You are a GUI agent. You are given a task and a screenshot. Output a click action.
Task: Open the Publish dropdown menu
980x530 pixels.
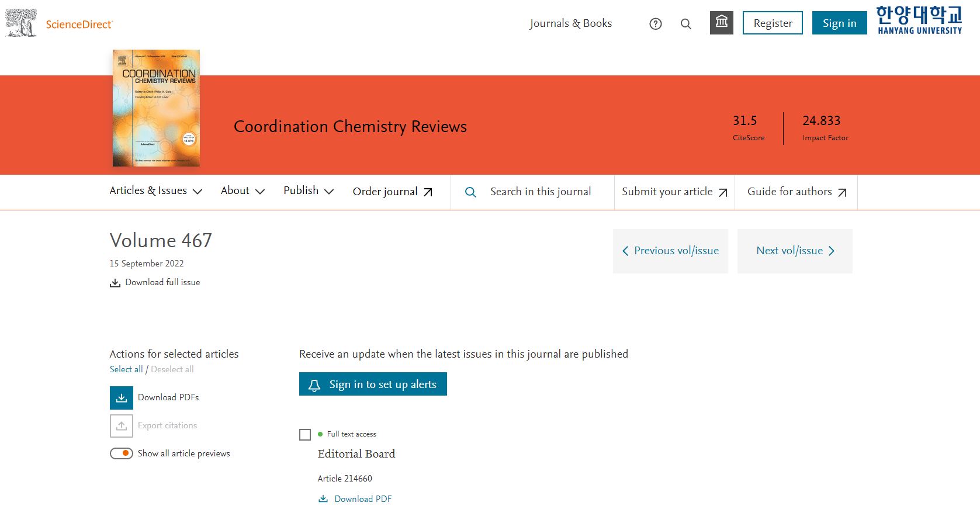click(308, 191)
